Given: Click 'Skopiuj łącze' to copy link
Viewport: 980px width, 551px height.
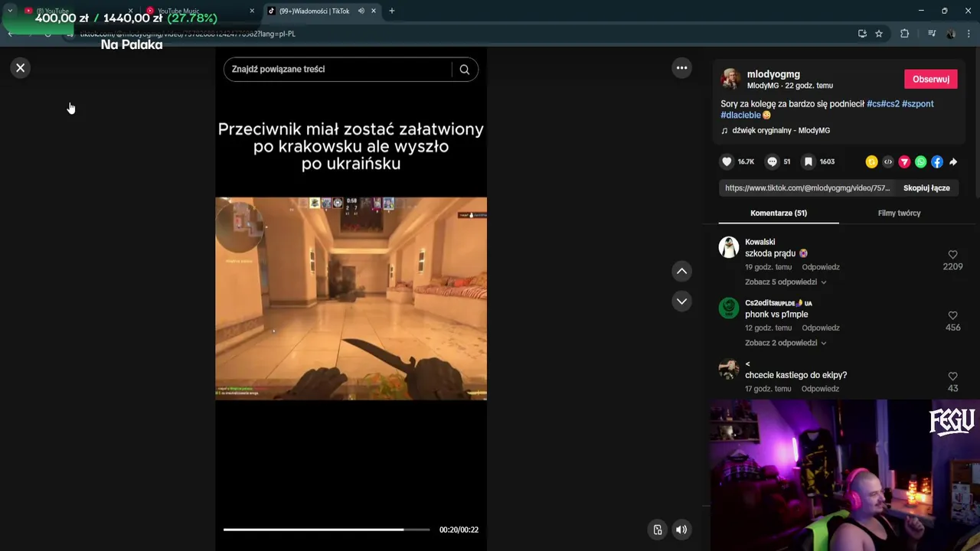Looking at the screenshot, I should [926, 188].
